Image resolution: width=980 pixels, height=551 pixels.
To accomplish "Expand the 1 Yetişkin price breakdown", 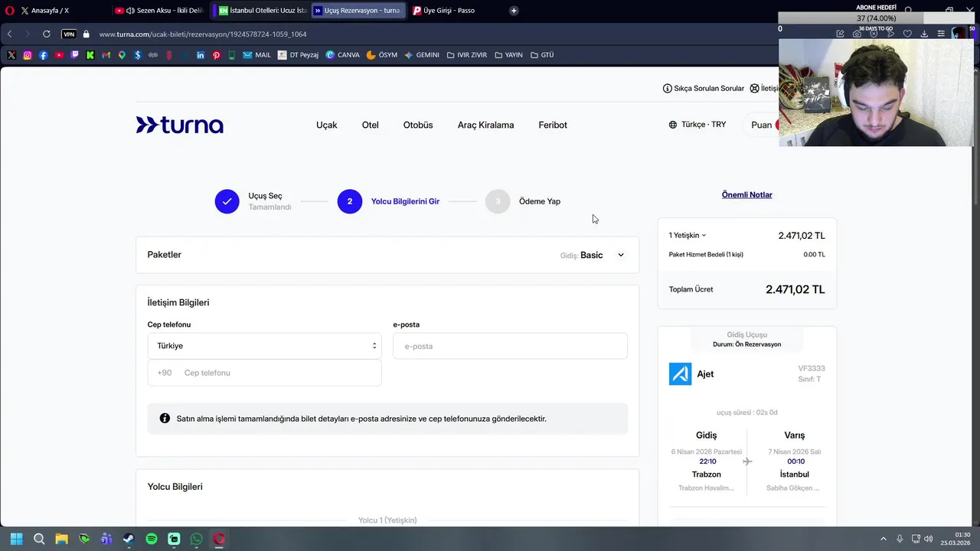I will coord(688,235).
